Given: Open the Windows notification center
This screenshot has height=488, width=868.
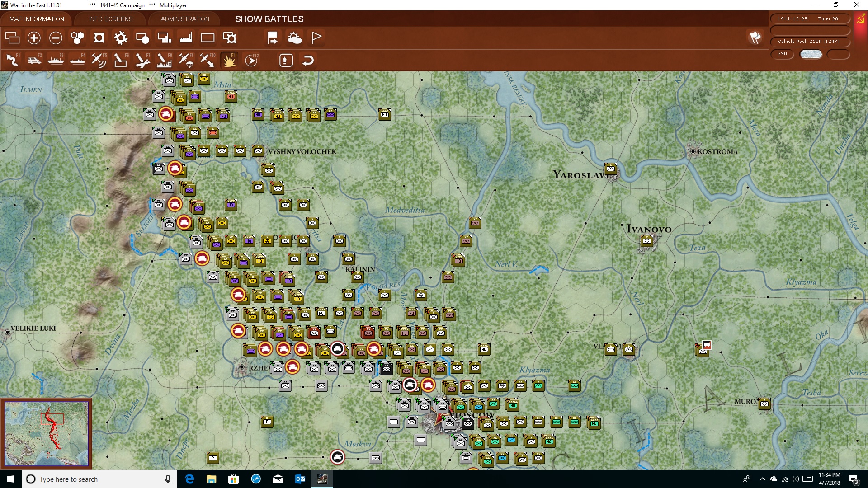Looking at the screenshot, I should (x=854, y=479).
